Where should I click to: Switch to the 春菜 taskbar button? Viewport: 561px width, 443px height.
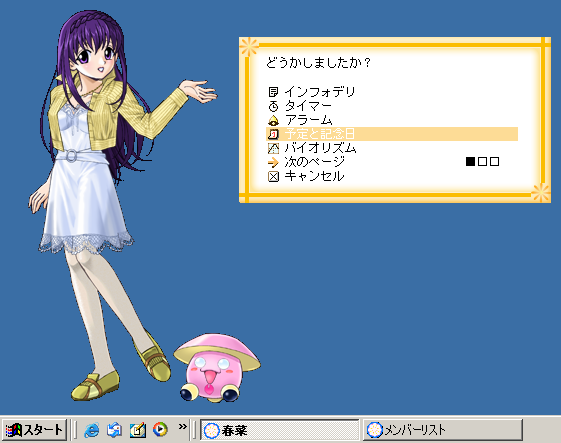pyautogui.click(x=279, y=430)
